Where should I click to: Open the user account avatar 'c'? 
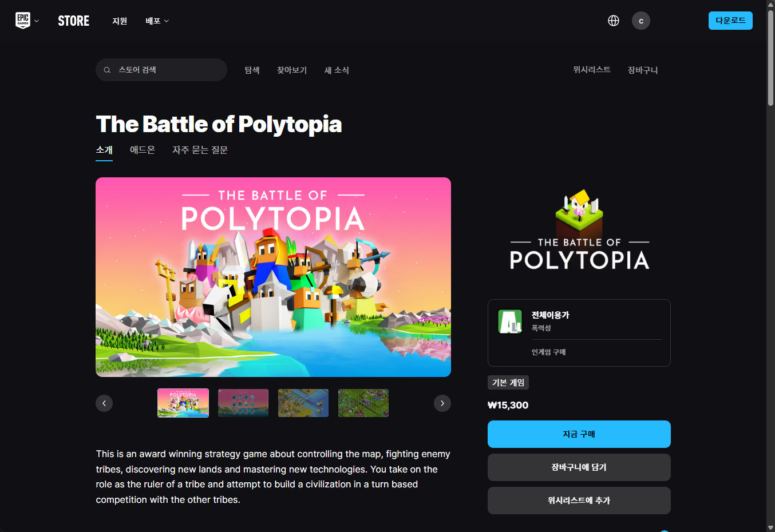click(641, 21)
